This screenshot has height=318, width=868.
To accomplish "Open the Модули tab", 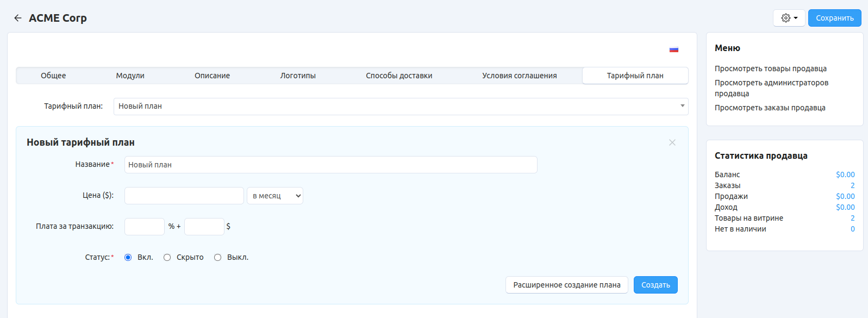I will 130,76.
